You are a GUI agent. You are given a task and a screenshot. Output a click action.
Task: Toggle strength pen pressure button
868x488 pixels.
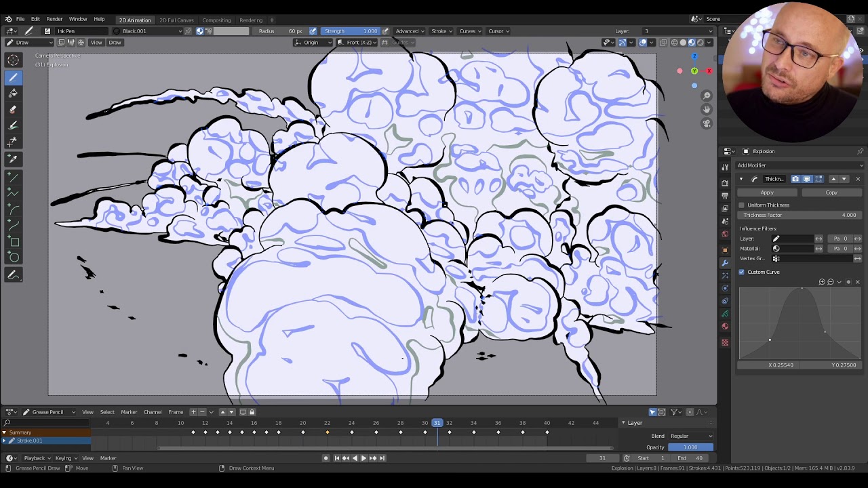pyautogui.click(x=386, y=31)
